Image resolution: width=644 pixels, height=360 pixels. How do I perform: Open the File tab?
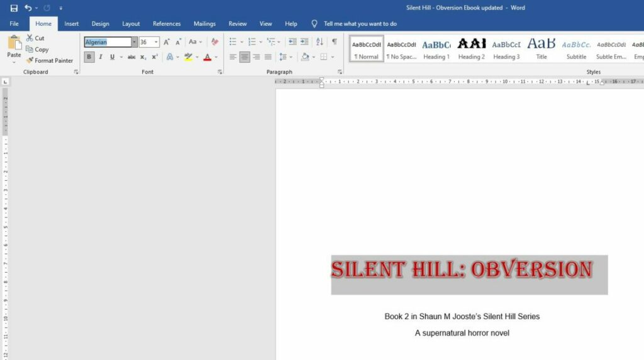pos(14,24)
